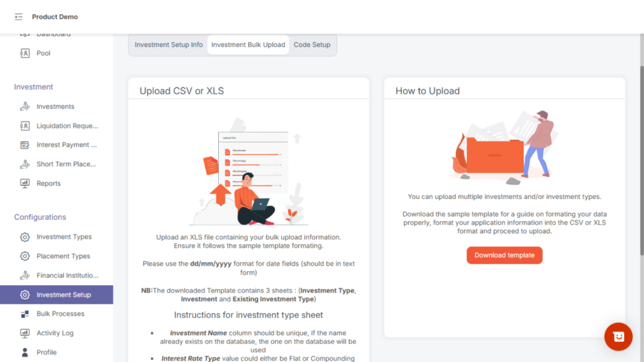
Task: Go to Financial Institutions page
Action: [67, 276]
